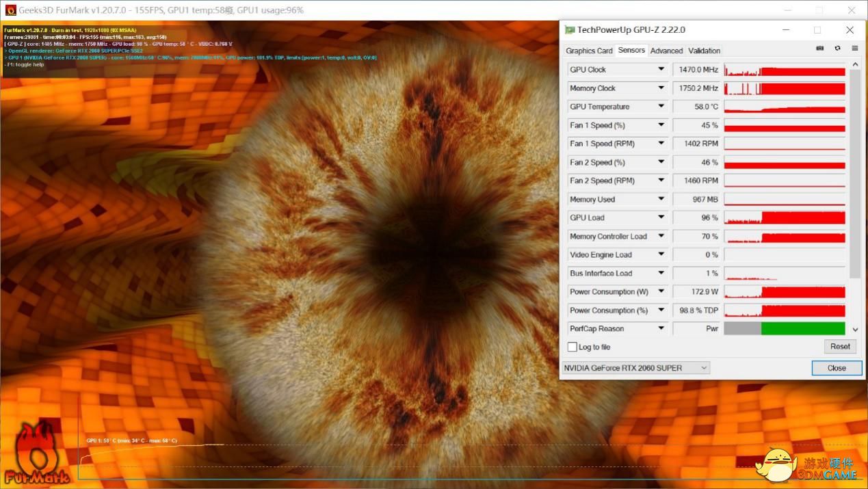868x489 pixels.
Task: Click the Reset button
Action: pyautogui.click(x=840, y=346)
